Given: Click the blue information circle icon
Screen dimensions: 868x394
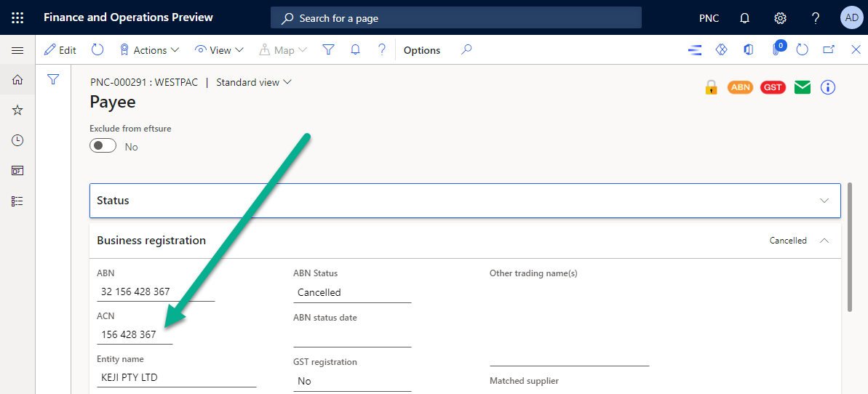Looking at the screenshot, I should [x=828, y=87].
